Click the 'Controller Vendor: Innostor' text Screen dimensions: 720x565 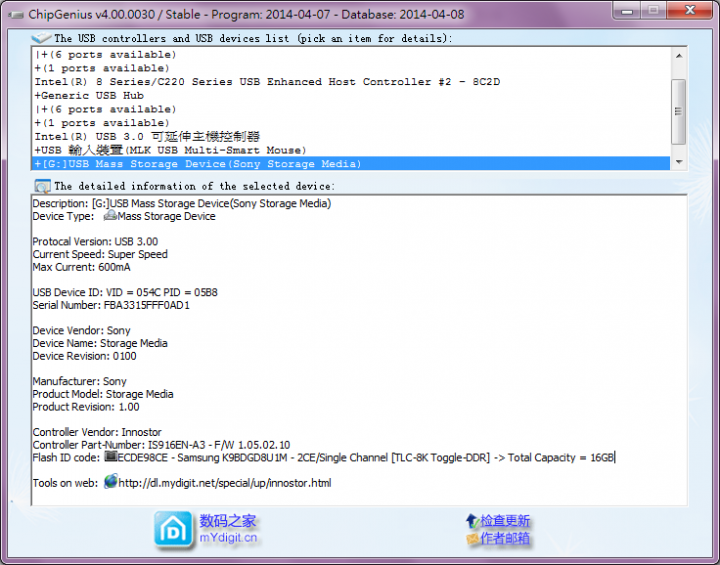(x=97, y=432)
